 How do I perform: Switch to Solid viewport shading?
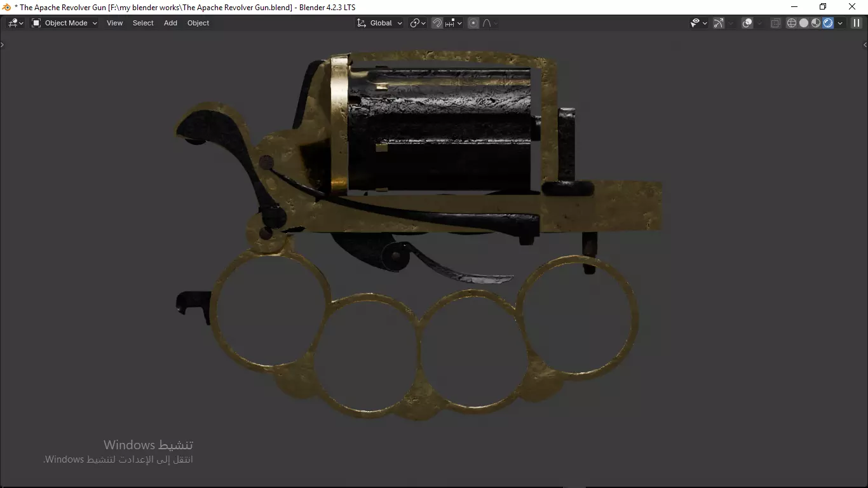[804, 23]
